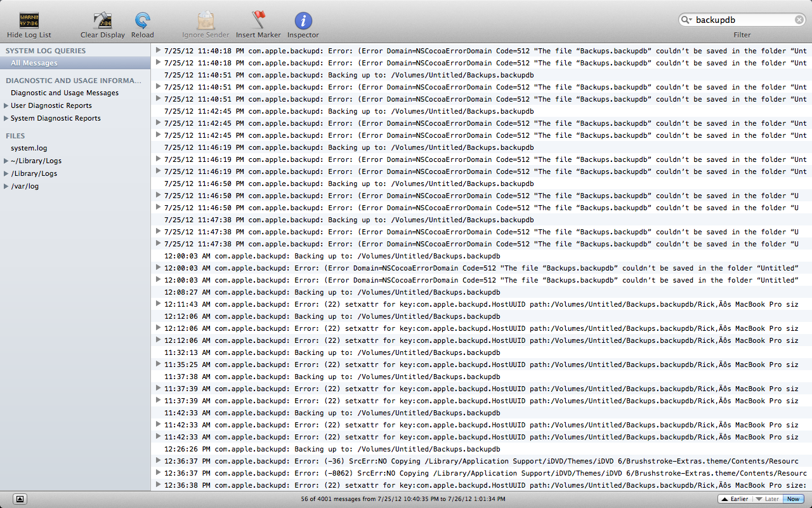Insert a marker into the log
Screen dimensions: 812x508
[x=258, y=21]
